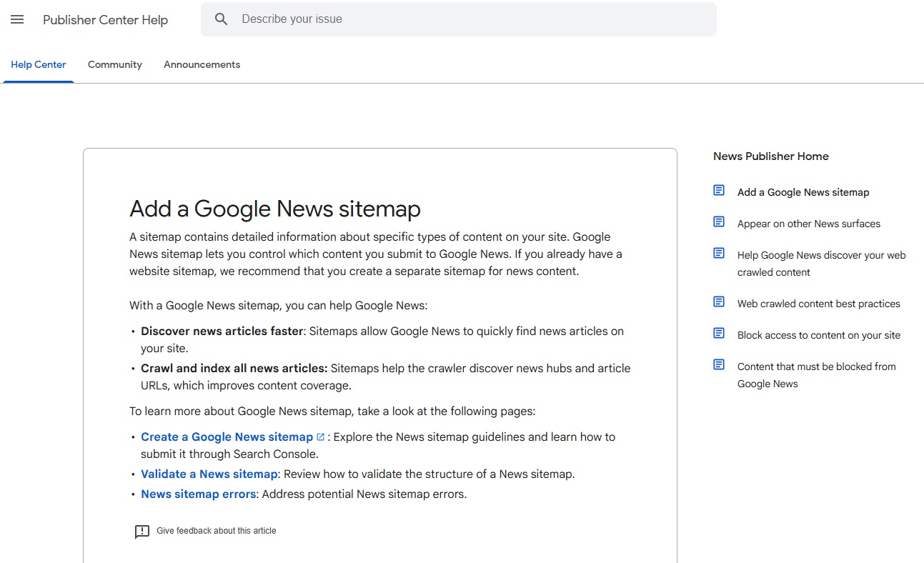924x563 pixels.
Task: Click Give feedback about this article
Action: click(216, 531)
